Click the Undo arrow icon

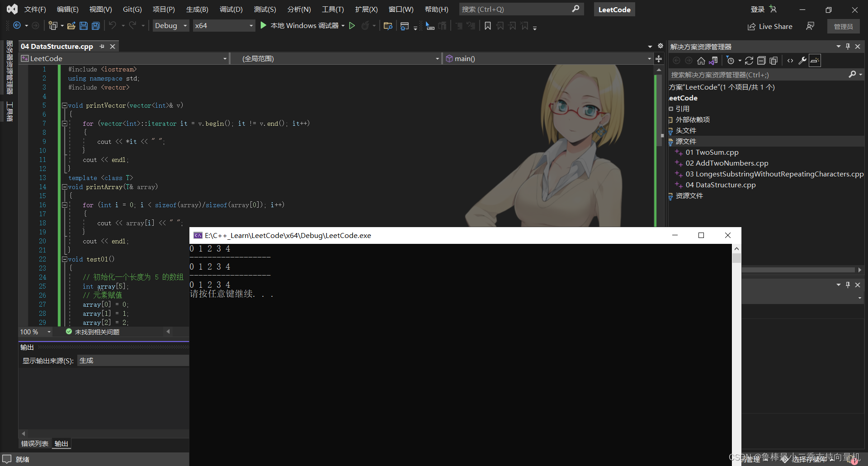click(113, 26)
